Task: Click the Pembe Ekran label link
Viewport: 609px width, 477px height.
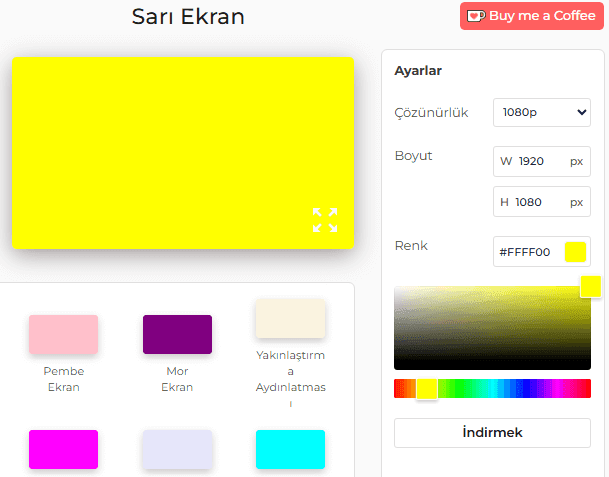Action: click(64, 379)
